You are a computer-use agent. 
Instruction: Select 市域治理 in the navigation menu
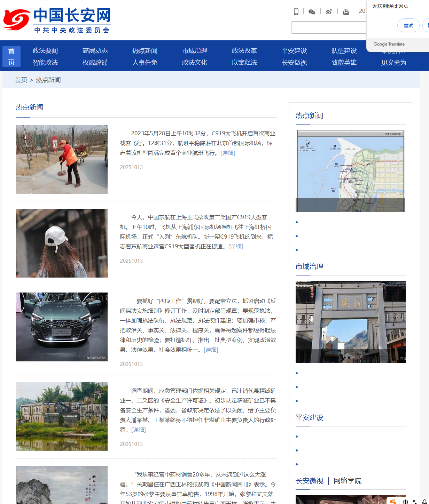[x=195, y=51]
